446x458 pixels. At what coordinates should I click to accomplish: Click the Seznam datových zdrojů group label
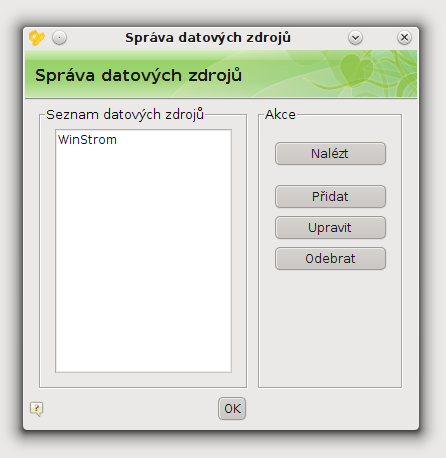click(125, 115)
